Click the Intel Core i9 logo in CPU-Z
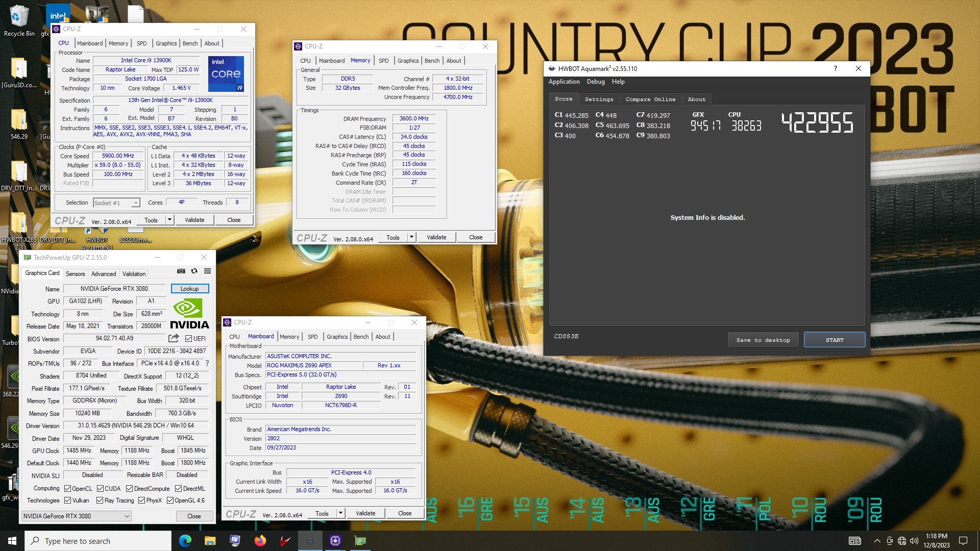Screen dimensions: 980x551 click(226, 74)
